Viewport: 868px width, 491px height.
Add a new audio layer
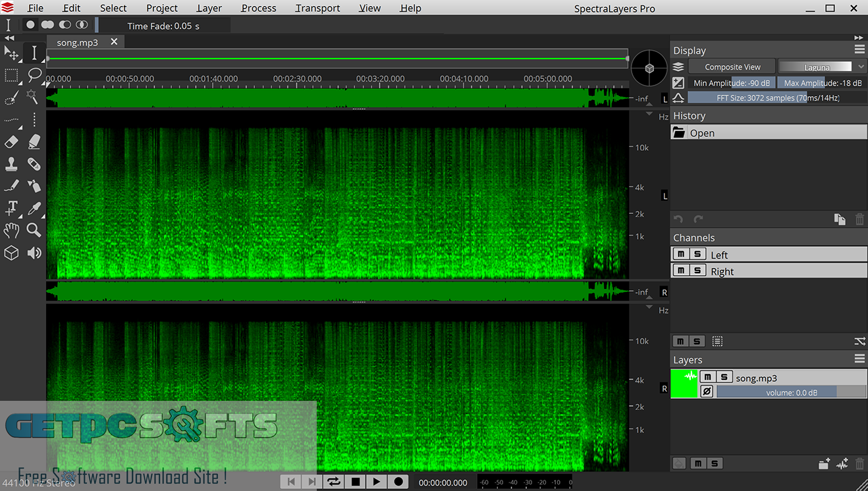[842, 464]
